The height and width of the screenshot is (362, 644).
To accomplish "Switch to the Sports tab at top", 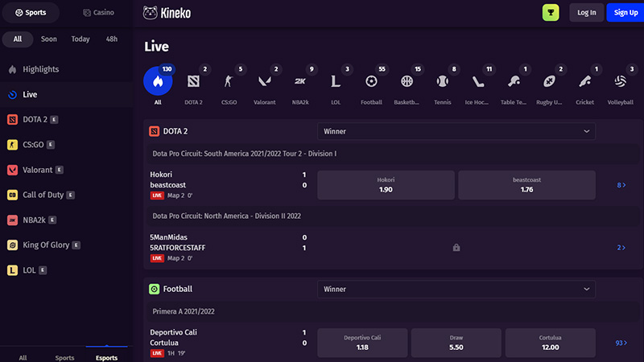I will click(31, 13).
